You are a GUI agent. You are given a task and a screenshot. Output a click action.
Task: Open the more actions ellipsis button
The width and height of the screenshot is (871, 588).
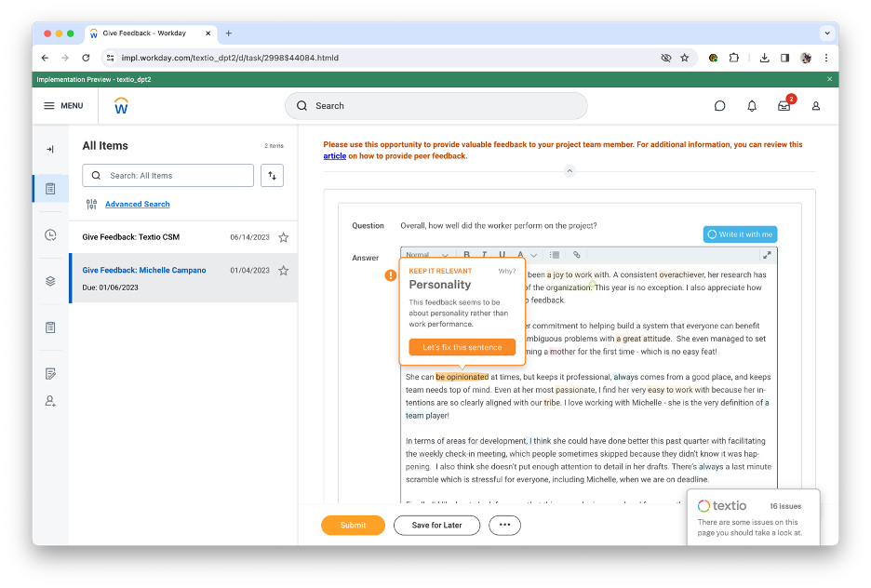[504, 525]
